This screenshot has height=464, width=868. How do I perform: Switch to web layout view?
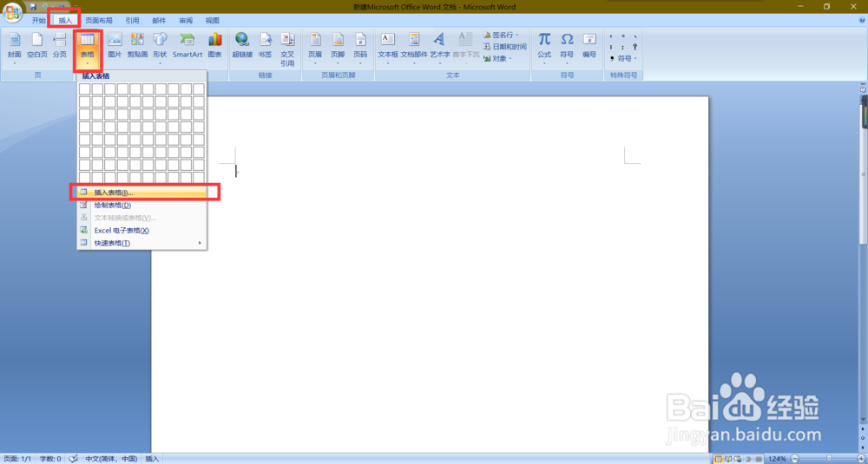click(739, 459)
